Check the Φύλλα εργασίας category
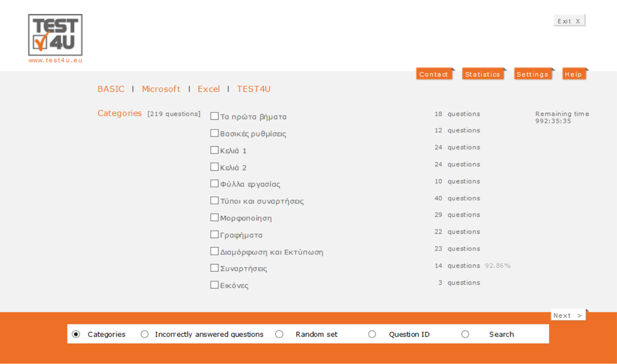This screenshot has height=364, width=617. pyautogui.click(x=214, y=183)
